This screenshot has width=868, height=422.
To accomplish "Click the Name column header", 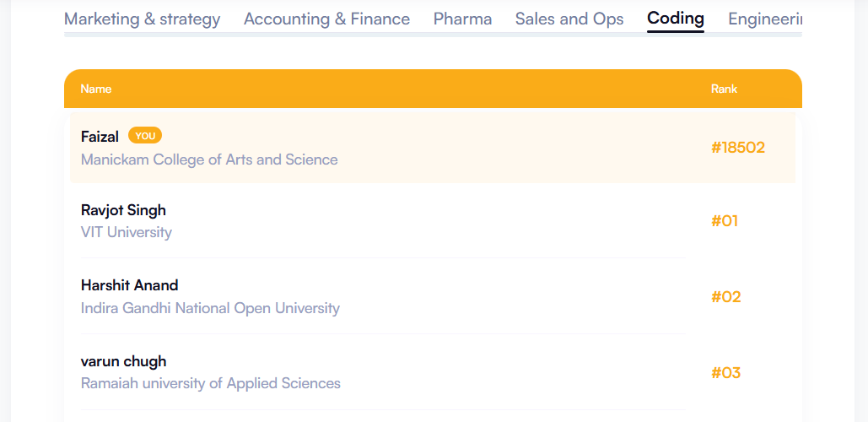I will click(96, 89).
